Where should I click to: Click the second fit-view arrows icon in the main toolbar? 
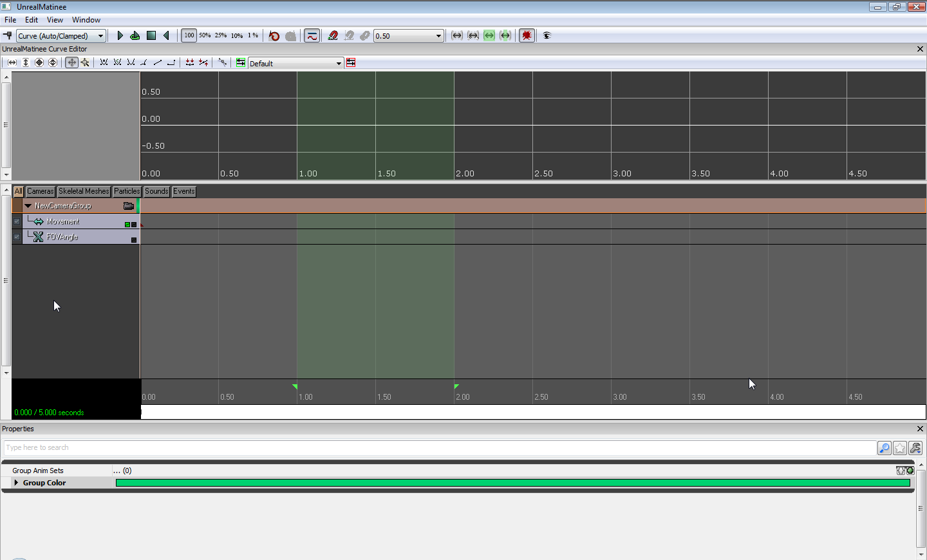[473, 35]
